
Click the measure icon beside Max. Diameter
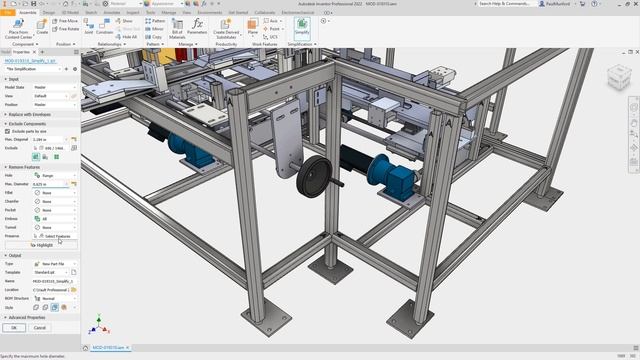coord(74,184)
